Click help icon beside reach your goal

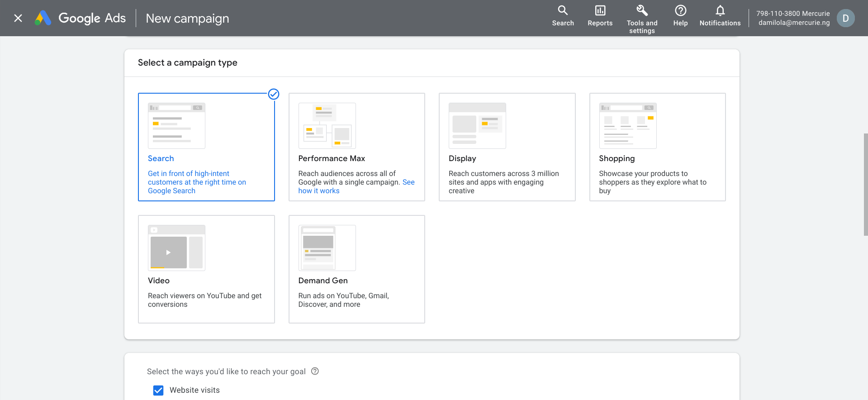pyautogui.click(x=315, y=371)
